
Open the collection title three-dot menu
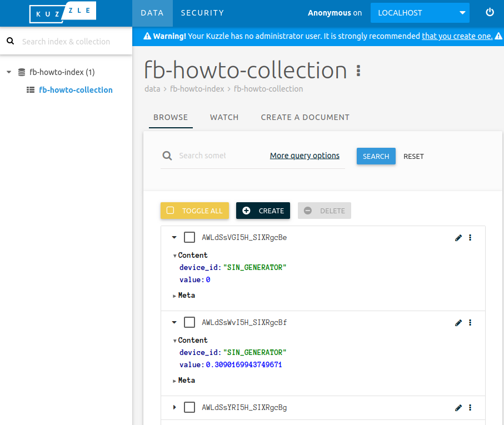pyautogui.click(x=358, y=71)
